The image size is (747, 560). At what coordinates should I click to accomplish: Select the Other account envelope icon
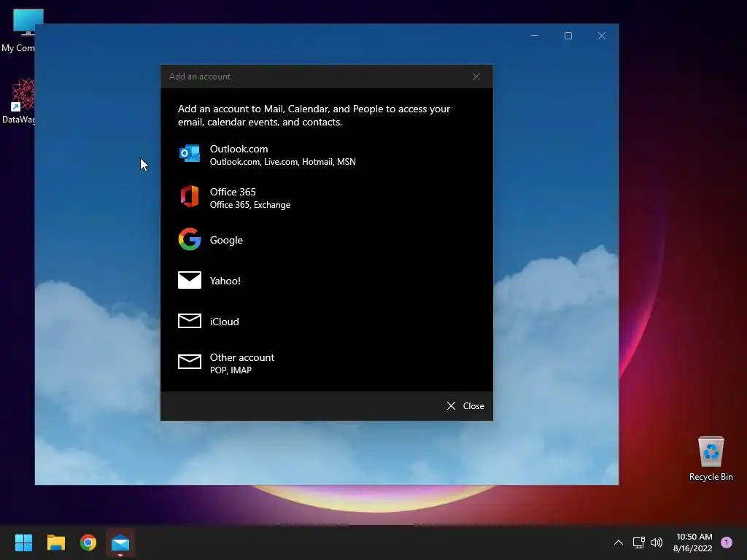[x=189, y=362]
